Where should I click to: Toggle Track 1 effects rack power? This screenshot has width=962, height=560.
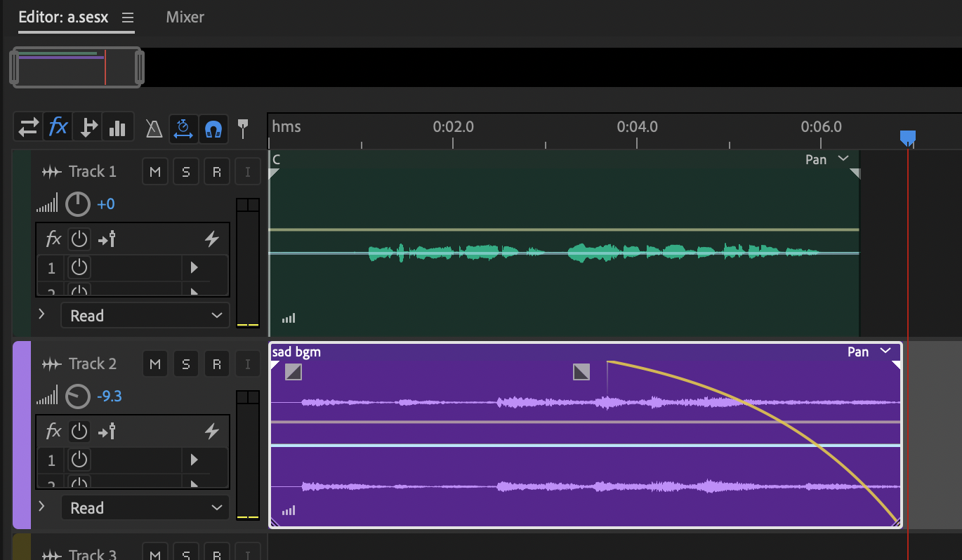pos(79,239)
